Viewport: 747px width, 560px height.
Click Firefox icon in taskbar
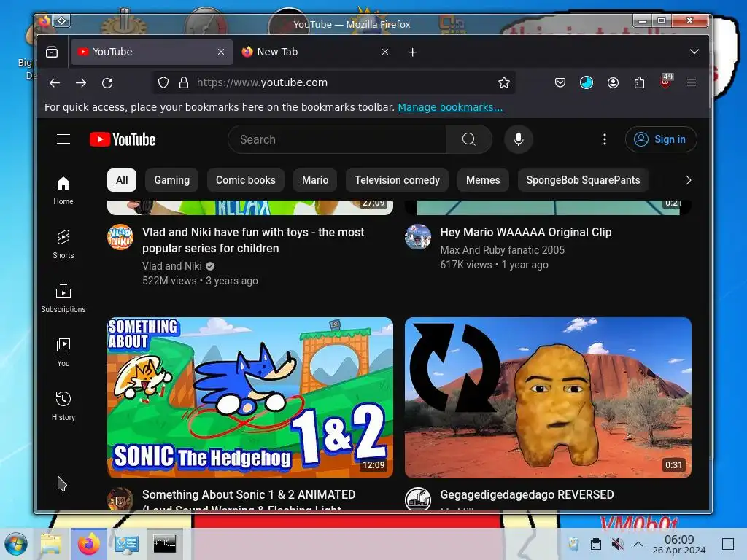point(89,544)
